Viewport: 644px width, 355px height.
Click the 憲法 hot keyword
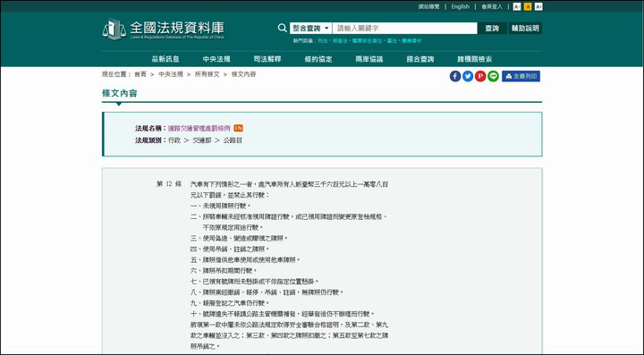[x=392, y=41]
